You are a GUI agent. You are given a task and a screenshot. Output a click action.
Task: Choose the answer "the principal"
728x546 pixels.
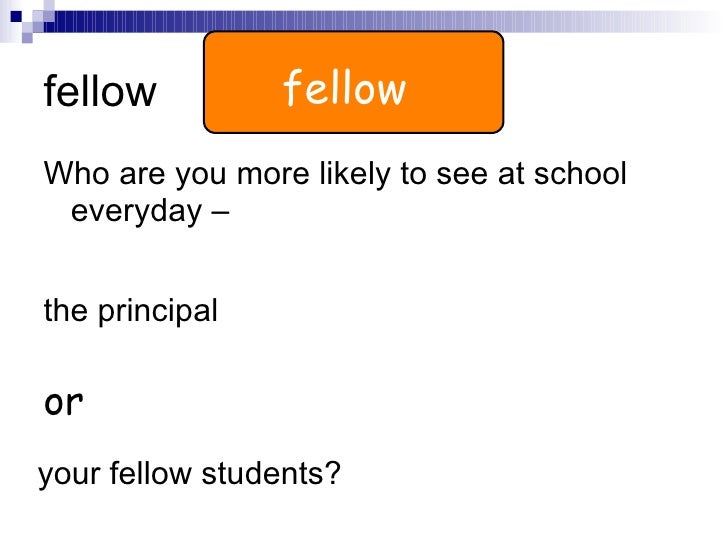(x=130, y=312)
